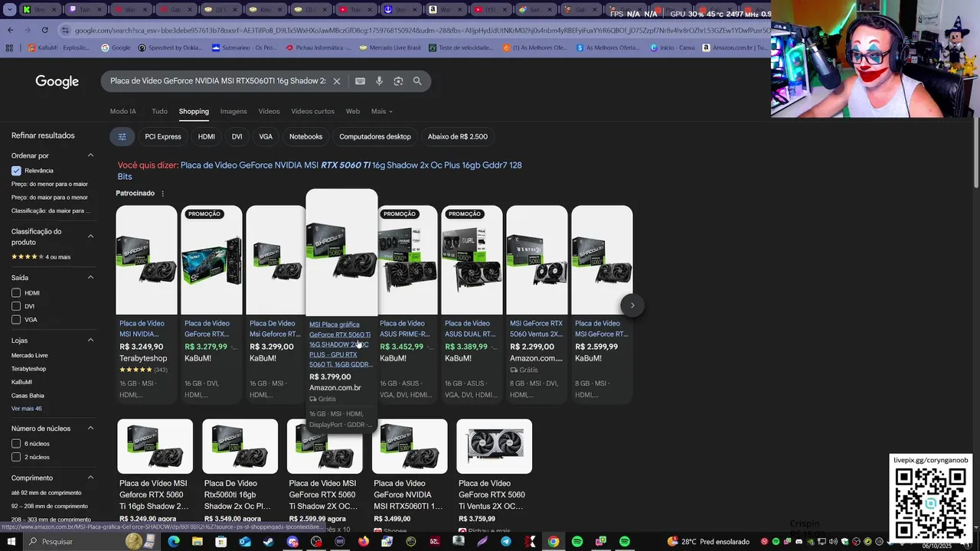Start voice search with the microphone icon

click(379, 81)
